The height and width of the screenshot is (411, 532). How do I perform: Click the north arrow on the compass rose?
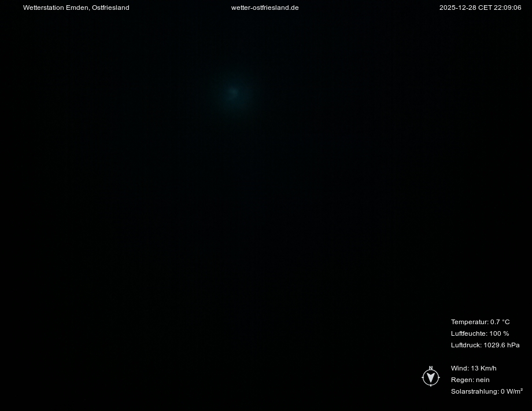pyautogui.click(x=431, y=367)
